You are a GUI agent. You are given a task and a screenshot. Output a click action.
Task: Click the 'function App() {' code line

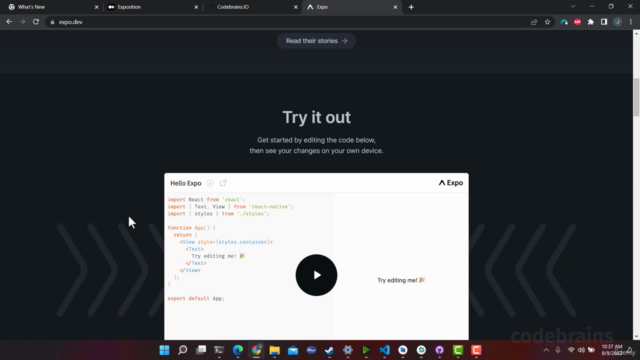coord(191,228)
